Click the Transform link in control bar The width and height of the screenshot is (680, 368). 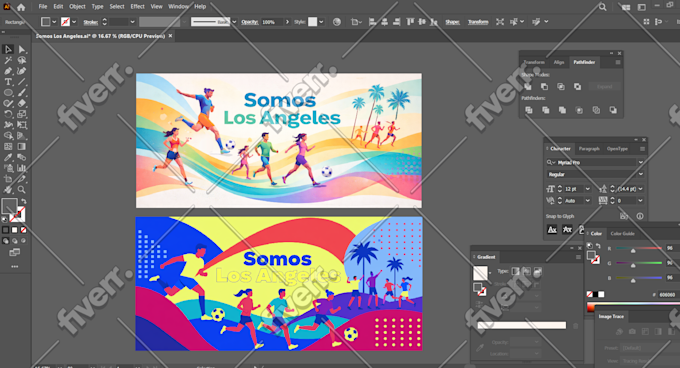coord(478,22)
